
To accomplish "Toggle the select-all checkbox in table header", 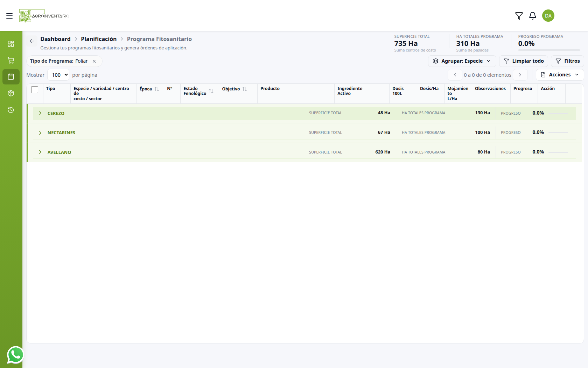I will 35,90.
